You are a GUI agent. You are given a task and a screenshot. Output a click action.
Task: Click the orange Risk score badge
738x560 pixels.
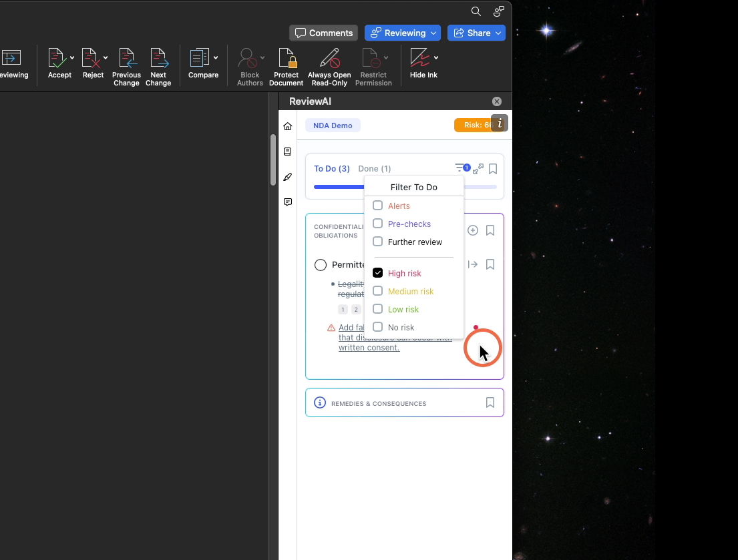point(473,125)
